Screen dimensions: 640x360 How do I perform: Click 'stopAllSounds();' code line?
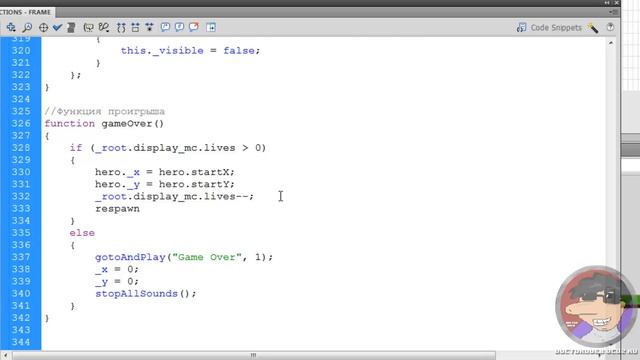(x=146, y=293)
